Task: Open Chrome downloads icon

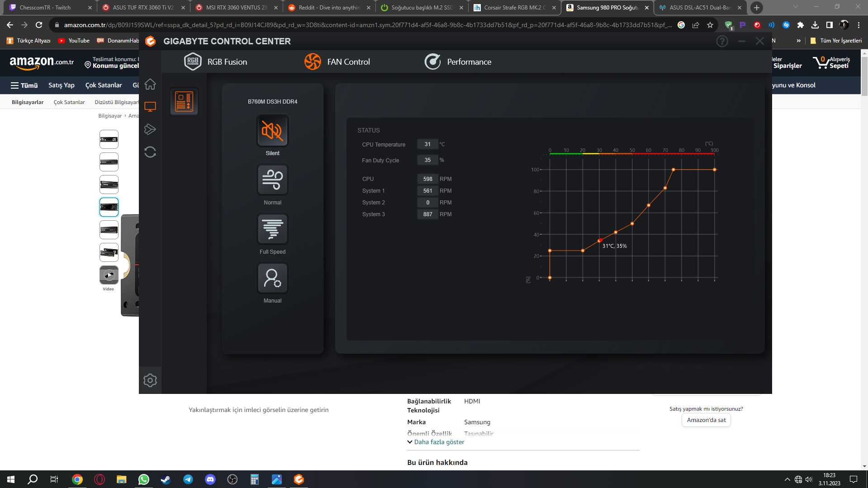Action: point(815,25)
